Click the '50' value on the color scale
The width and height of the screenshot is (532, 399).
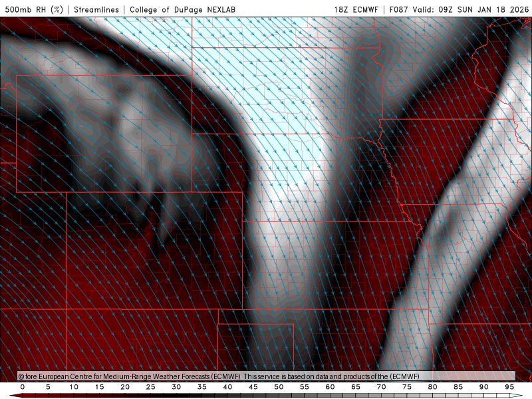point(279,387)
